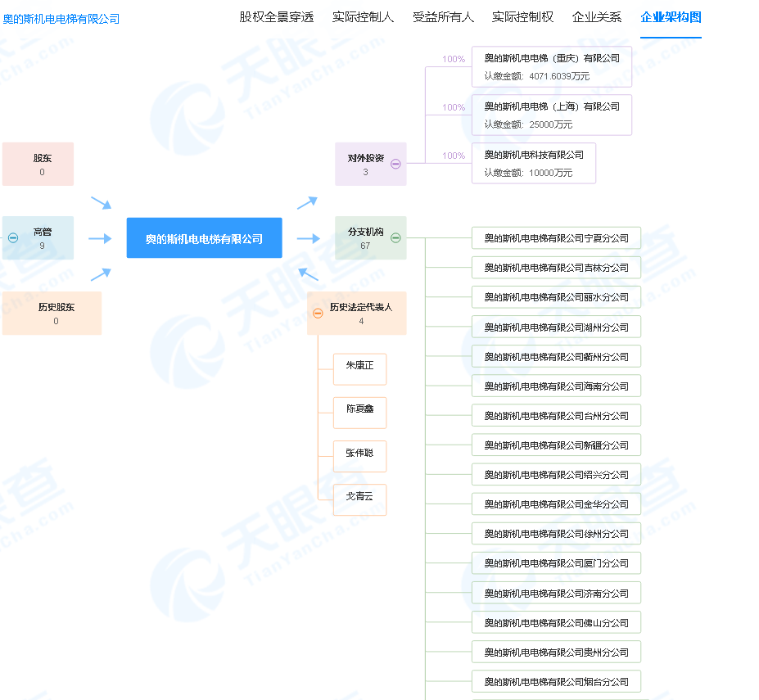Click the 认缴金额 10000万元 text
This screenshot has width=759, height=700.
[529, 174]
